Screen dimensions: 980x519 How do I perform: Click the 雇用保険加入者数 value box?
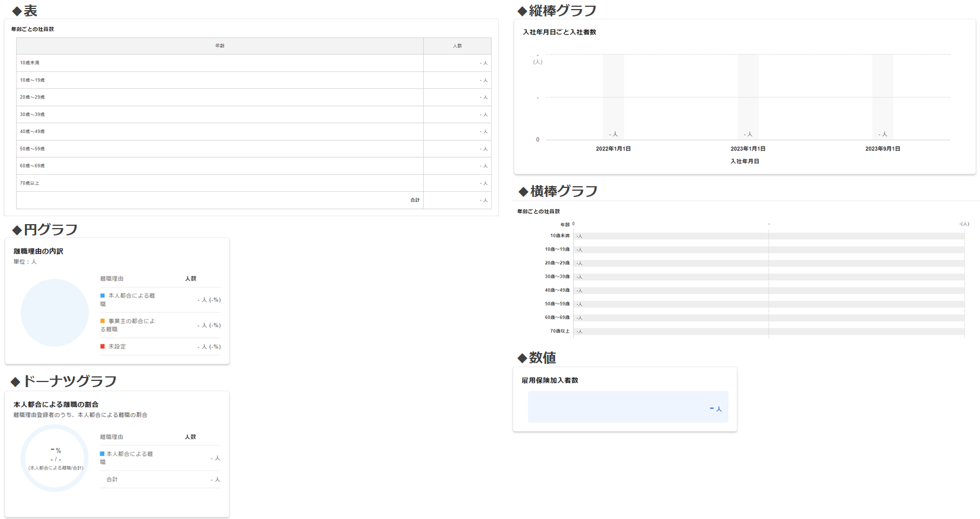click(x=628, y=407)
